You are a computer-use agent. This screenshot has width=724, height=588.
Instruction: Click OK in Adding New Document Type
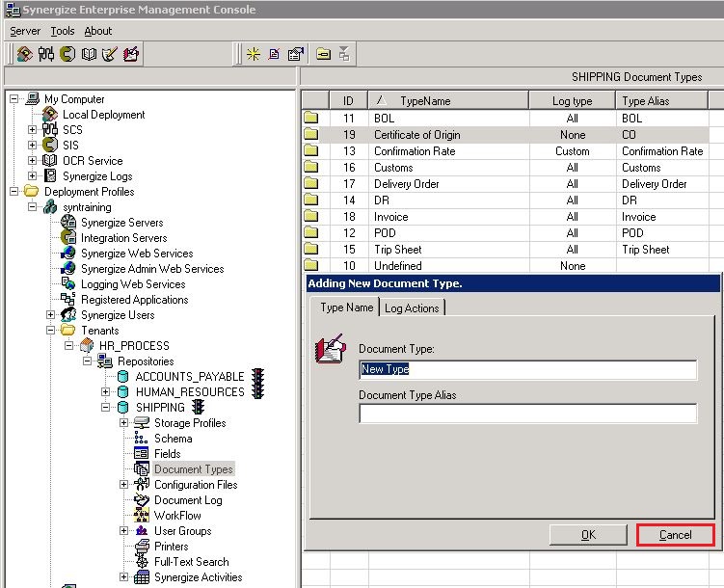588,534
